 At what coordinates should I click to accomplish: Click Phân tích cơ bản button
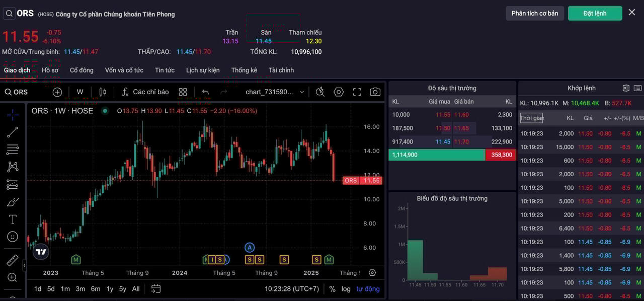click(x=534, y=13)
